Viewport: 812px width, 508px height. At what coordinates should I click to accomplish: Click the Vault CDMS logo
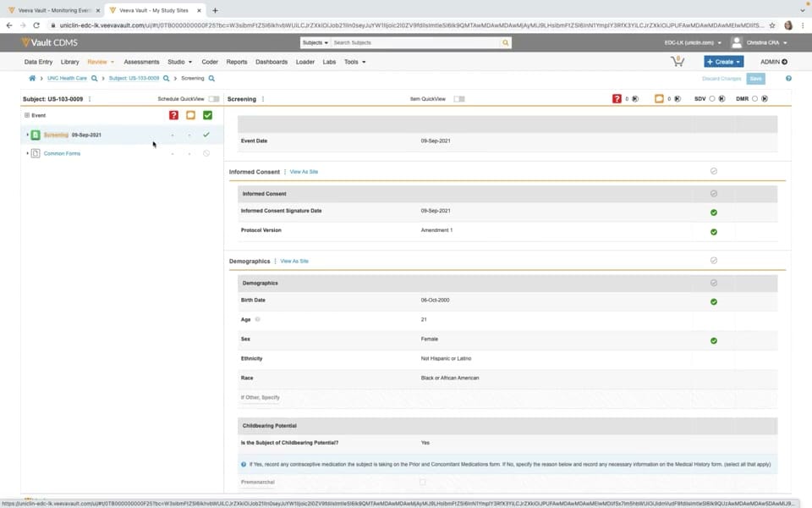(x=49, y=42)
